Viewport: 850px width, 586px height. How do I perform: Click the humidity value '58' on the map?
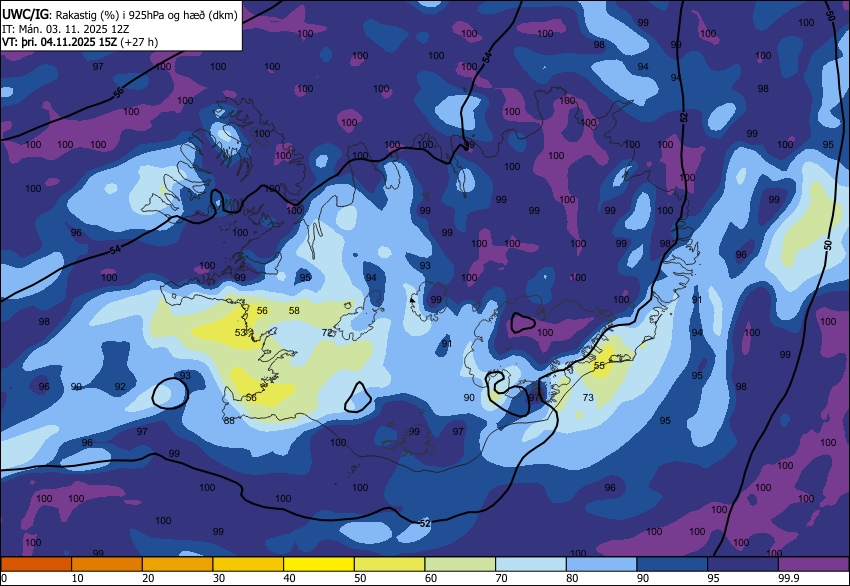pos(294,311)
